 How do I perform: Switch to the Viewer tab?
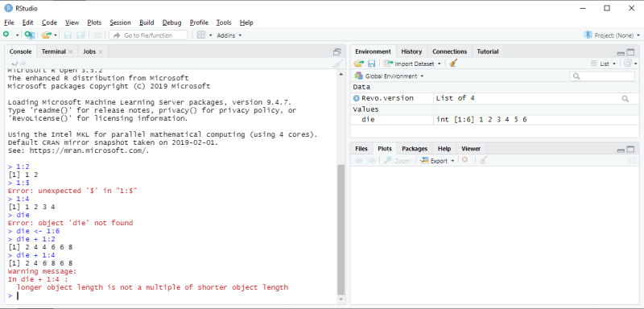(471, 149)
